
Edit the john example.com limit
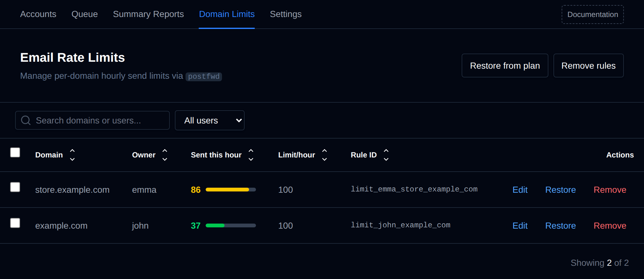[520, 225]
